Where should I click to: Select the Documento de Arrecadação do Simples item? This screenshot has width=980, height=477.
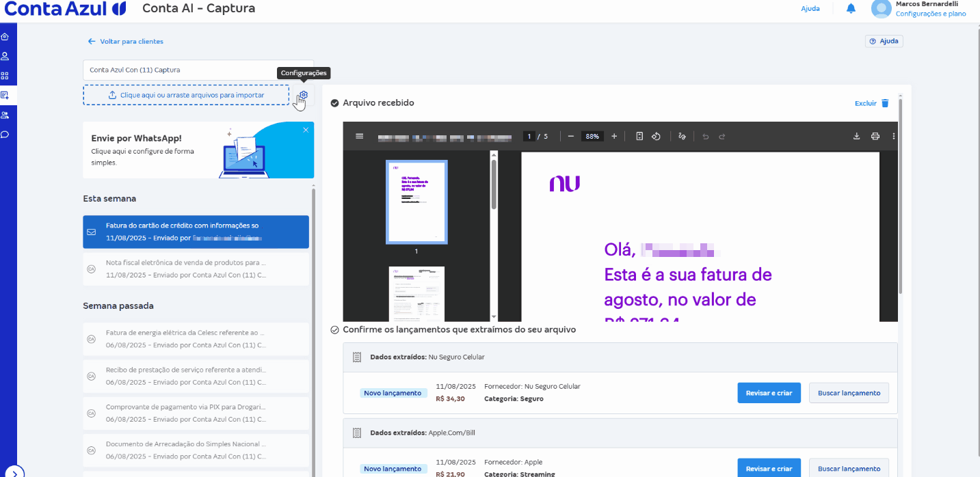click(x=196, y=450)
